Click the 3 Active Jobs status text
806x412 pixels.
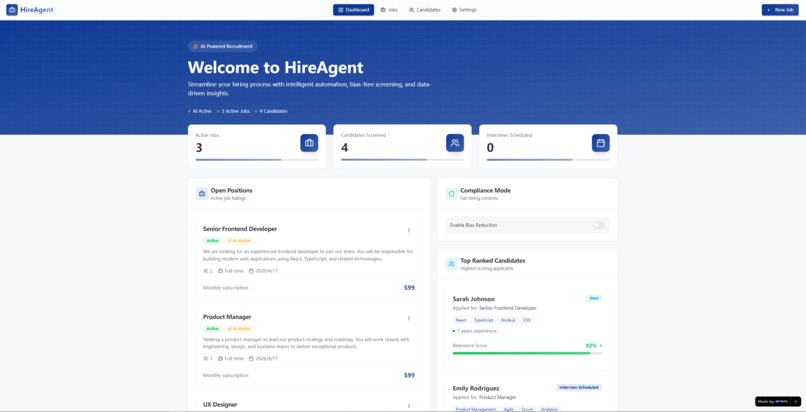236,111
